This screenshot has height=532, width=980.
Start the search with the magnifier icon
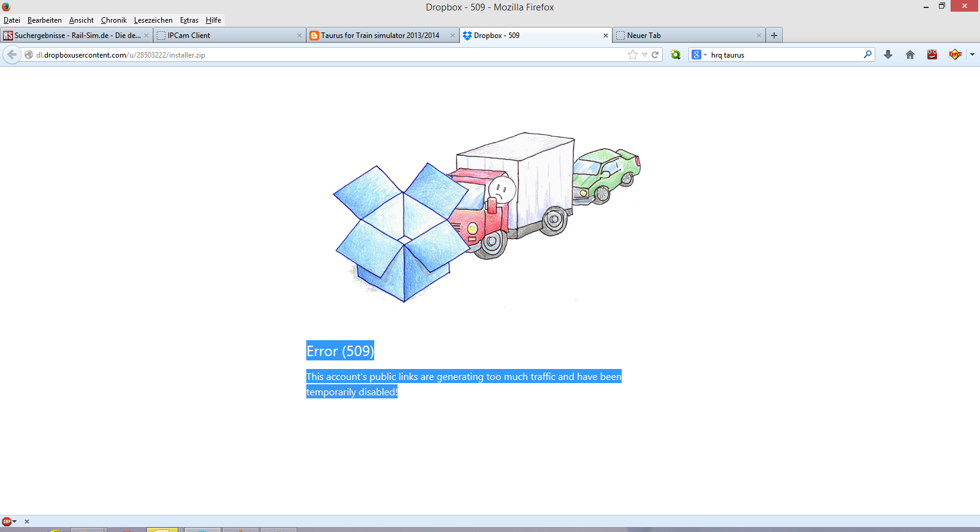867,55
